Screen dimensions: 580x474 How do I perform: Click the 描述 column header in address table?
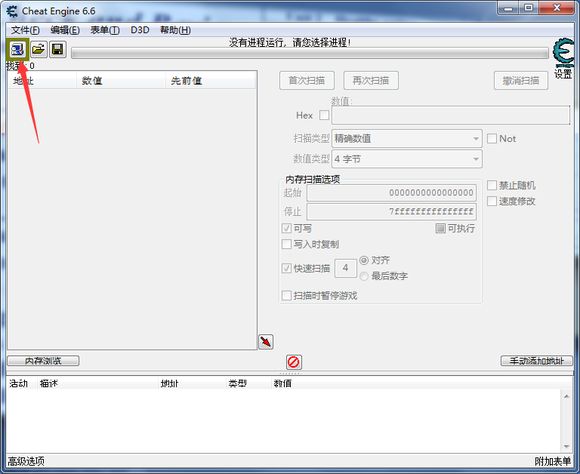98,383
